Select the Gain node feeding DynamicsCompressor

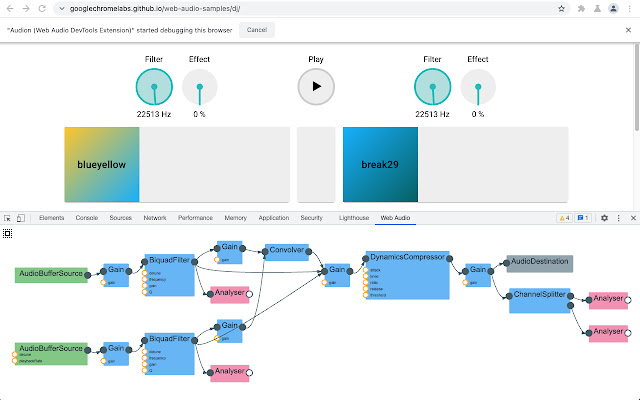pyautogui.click(x=337, y=275)
